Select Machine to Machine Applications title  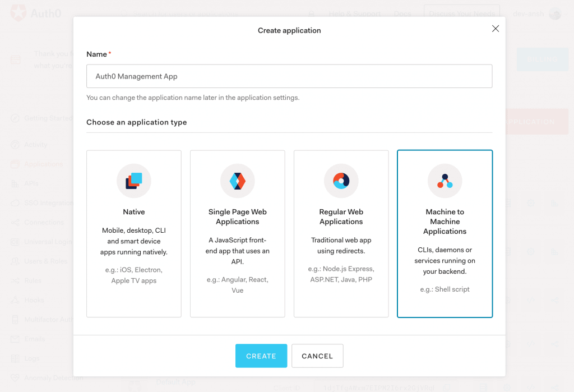click(445, 222)
